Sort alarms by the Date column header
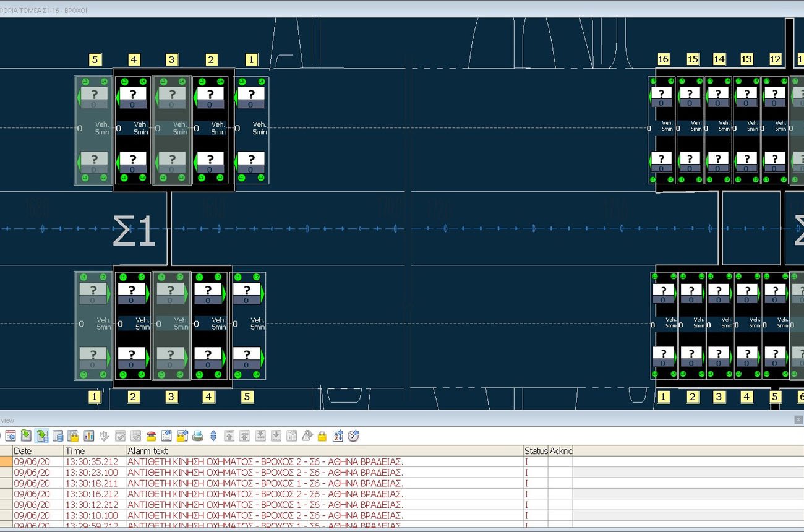804x532 pixels. [x=38, y=451]
